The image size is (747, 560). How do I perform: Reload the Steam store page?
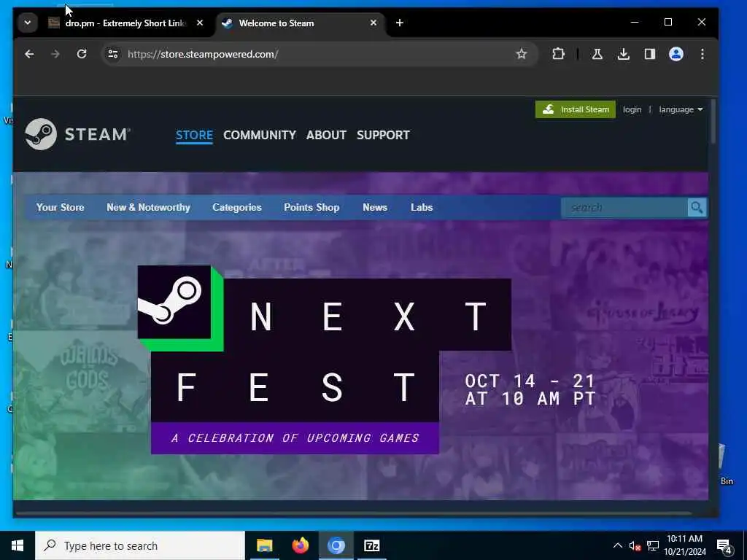tap(82, 54)
